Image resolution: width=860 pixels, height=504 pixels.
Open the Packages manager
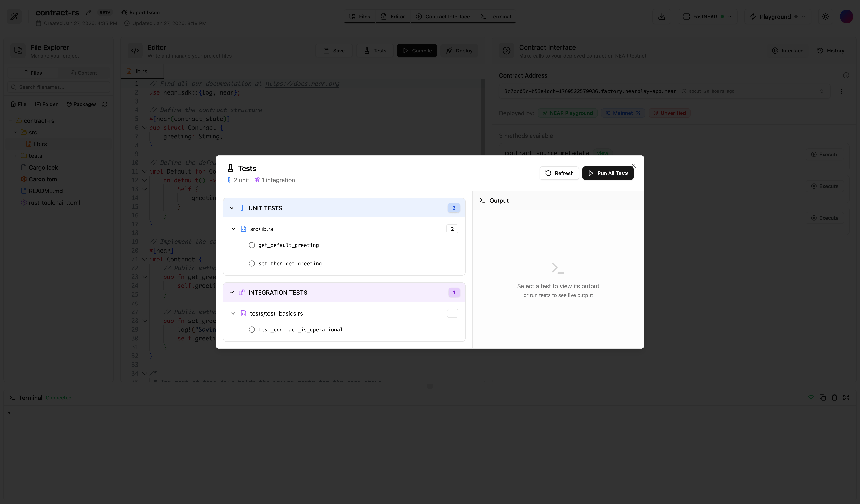click(x=81, y=104)
